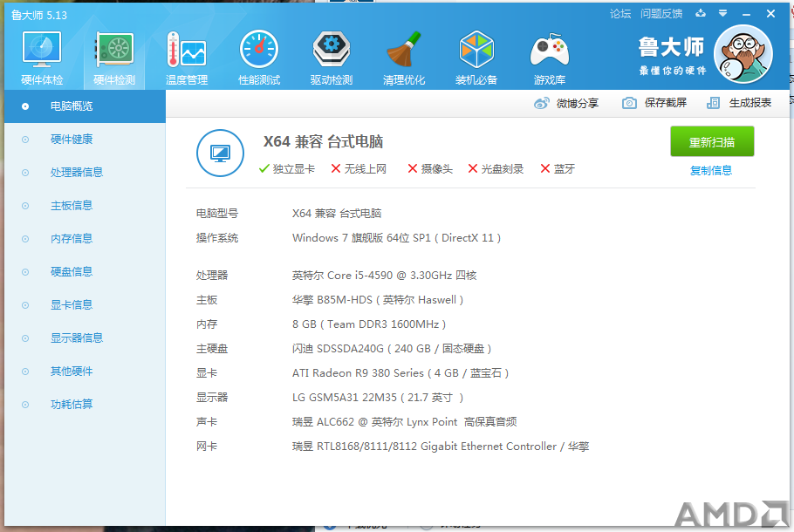Open 处理器信息 sidebar item
The height and width of the screenshot is (532, 794).
click(x=86, y=173)
